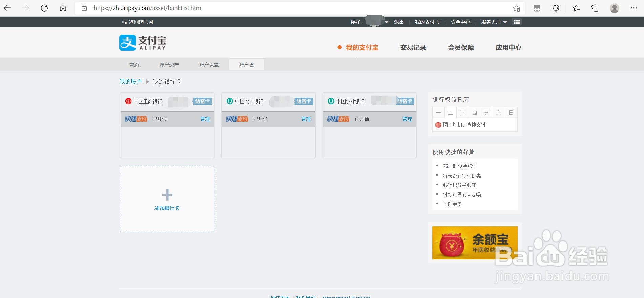Select 一 (Monday) in bank calendar
644x298 pixels.
click(x=438, y=113)
